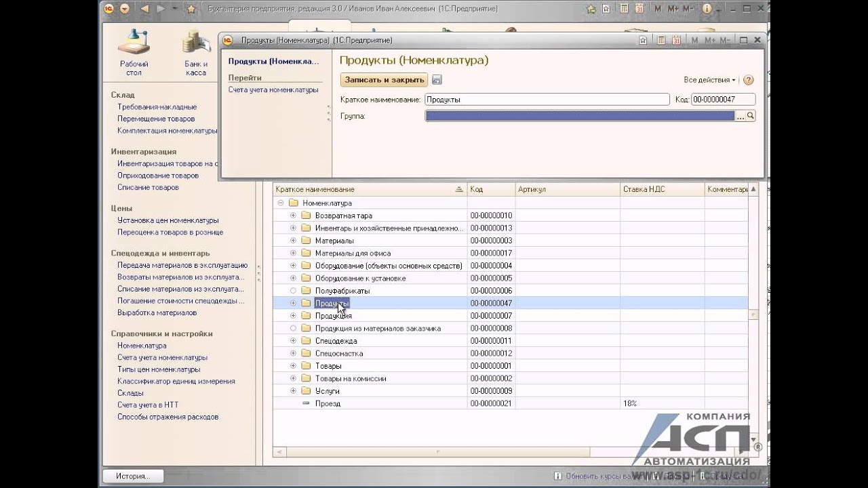868x488 pixels.
Task: Open the Все действия dropdown
Action: pyautogui.click(x=709, y=80)
